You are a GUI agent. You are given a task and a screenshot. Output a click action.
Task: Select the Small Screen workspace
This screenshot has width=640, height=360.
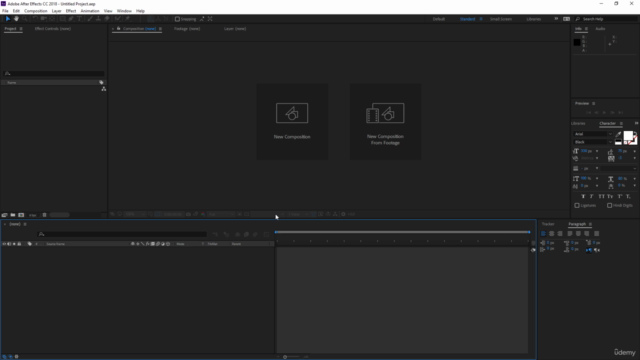(x=500, y=19)
